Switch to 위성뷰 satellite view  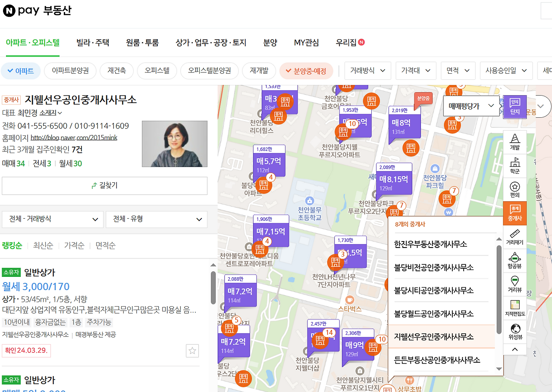(x=515, y=331)
